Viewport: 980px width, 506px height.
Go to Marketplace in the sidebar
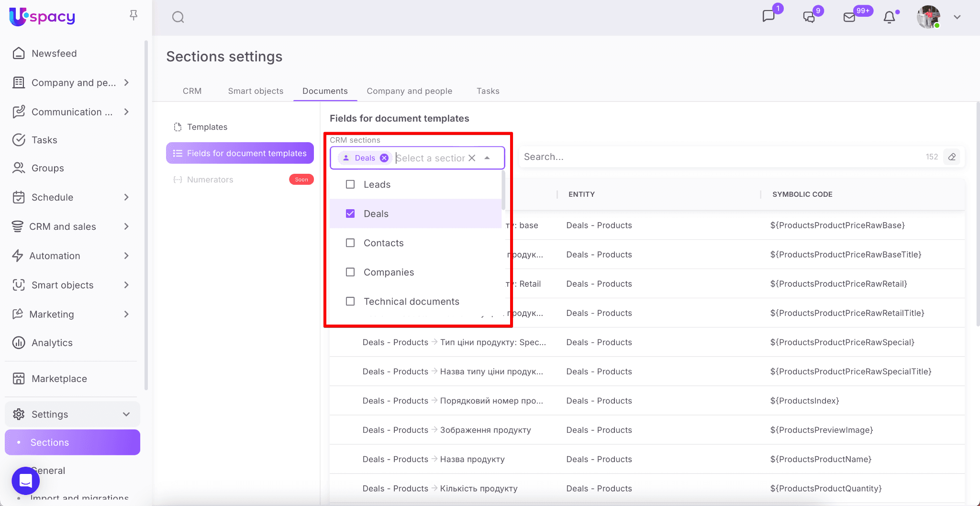[x=59, y=379]
